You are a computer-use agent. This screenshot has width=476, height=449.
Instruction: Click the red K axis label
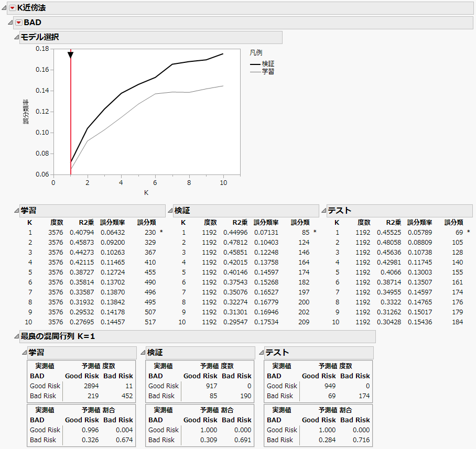pos(146,193)
